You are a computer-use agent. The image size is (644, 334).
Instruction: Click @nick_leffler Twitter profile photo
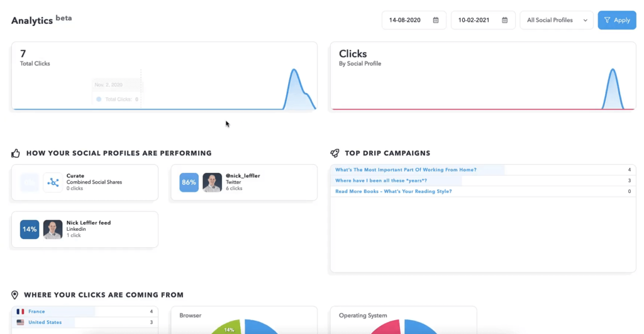coord(213,182)
